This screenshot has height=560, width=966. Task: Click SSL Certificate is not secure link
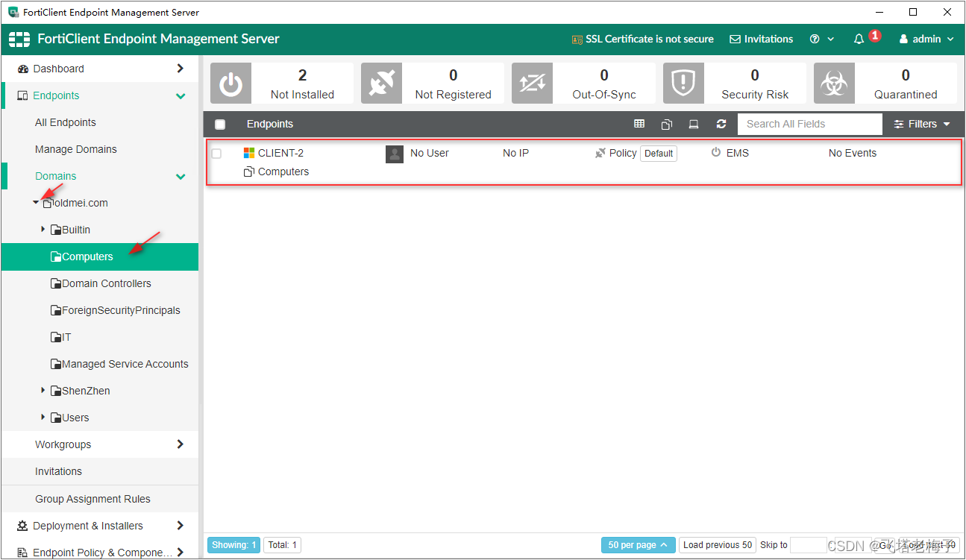coord(650,39)
